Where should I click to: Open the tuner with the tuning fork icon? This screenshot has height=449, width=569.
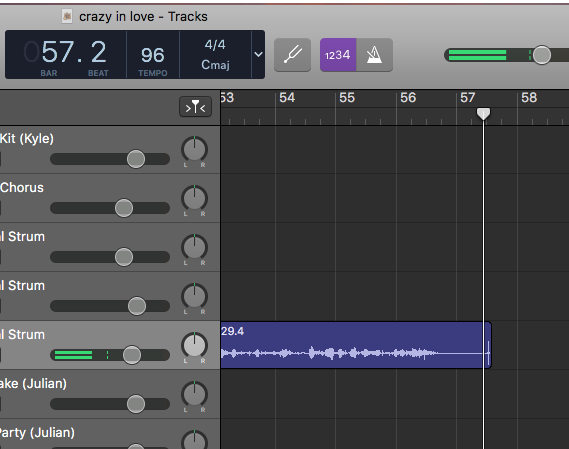coord(292,55)
